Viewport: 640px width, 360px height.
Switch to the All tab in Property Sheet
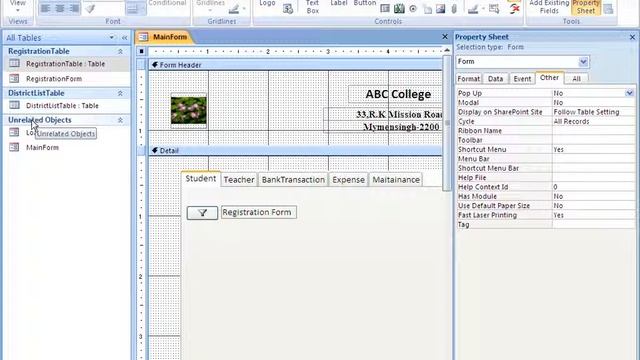[x=576, y=79]
